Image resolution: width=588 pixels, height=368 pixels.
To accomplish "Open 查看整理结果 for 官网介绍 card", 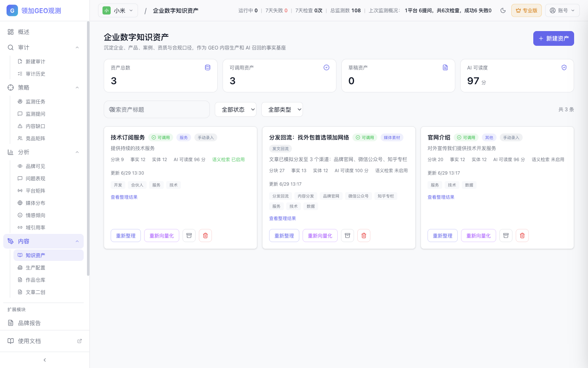I will click(441, 197).
